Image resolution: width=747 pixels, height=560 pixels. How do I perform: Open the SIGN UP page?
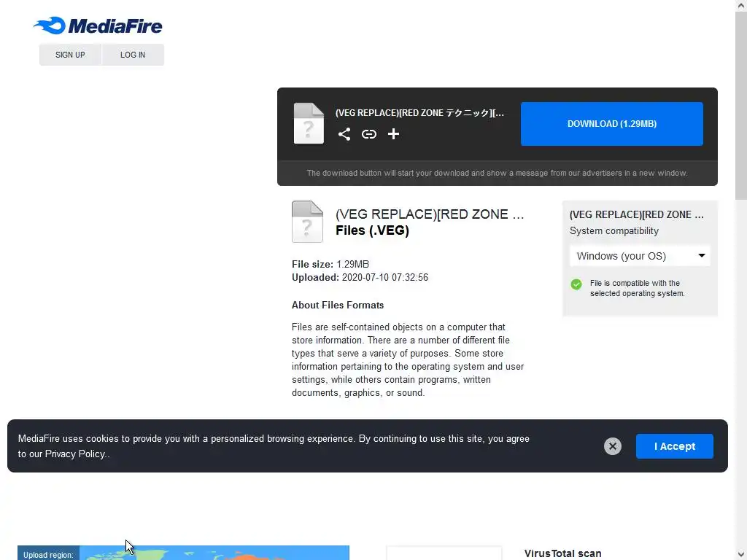(70, 55)
